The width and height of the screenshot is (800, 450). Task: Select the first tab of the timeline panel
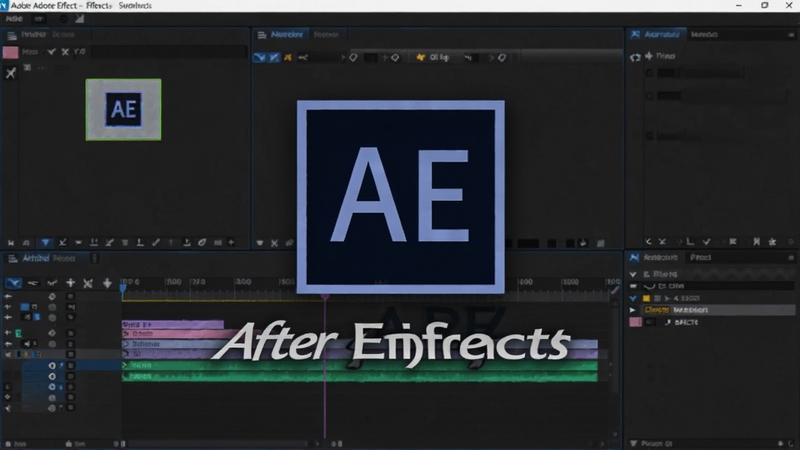click(x=35, y=259)
